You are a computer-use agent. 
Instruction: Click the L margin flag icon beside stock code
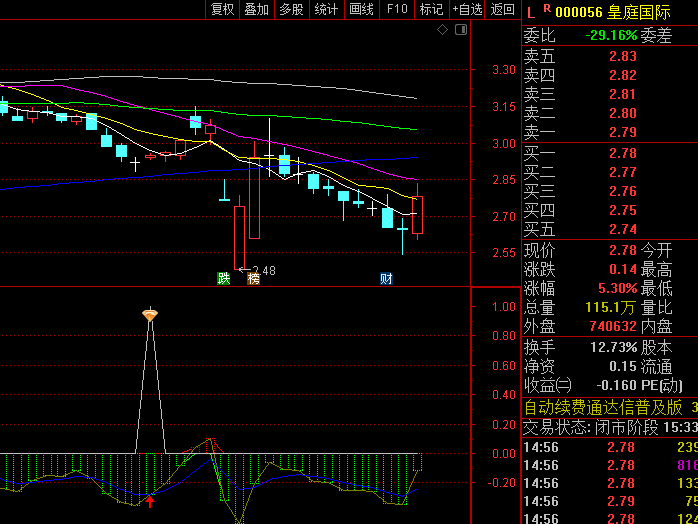(529, 11)
